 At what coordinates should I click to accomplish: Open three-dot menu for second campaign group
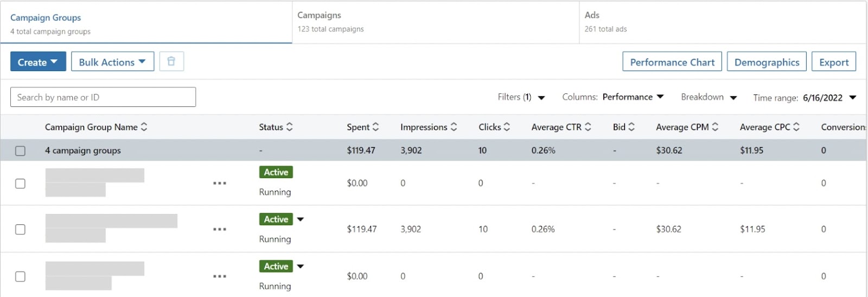coord(220,230)
